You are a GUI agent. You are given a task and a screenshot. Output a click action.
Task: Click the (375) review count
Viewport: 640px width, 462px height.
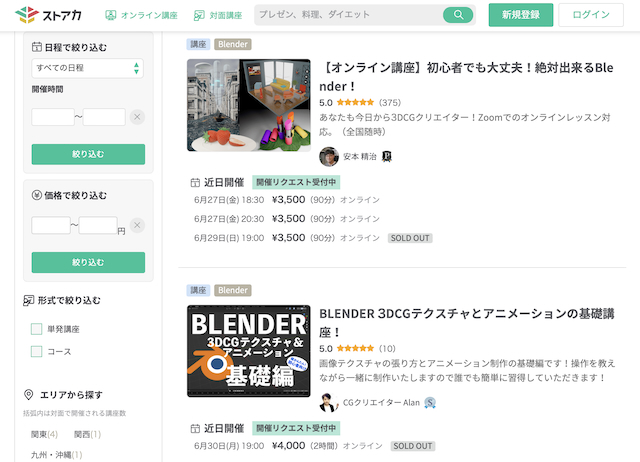click(390, 102)
